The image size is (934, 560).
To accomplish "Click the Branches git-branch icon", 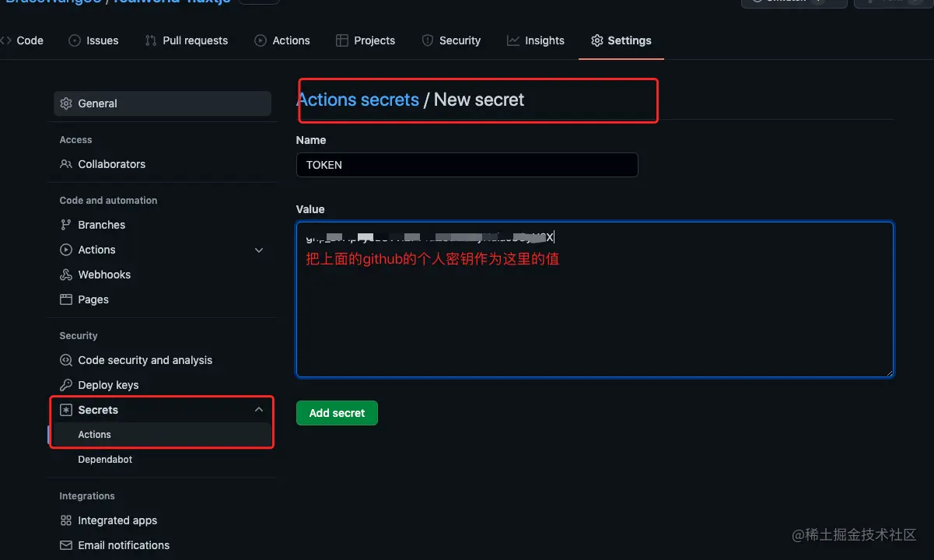I will coord(66,225).
